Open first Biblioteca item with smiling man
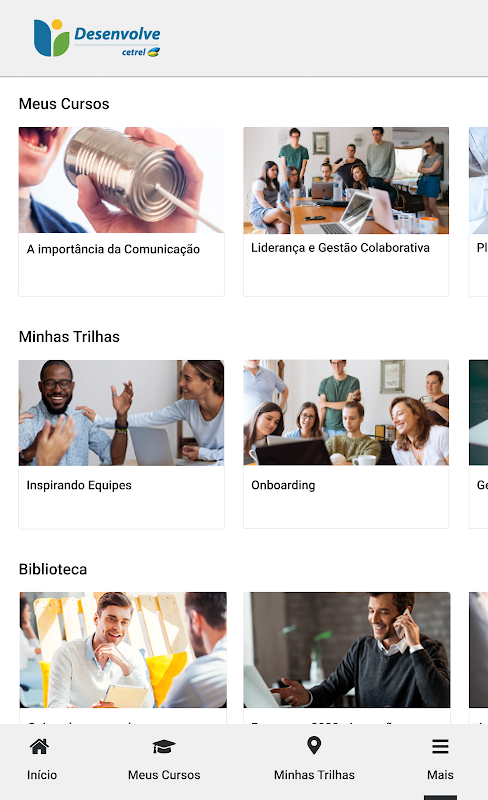 tap(123, 649)
